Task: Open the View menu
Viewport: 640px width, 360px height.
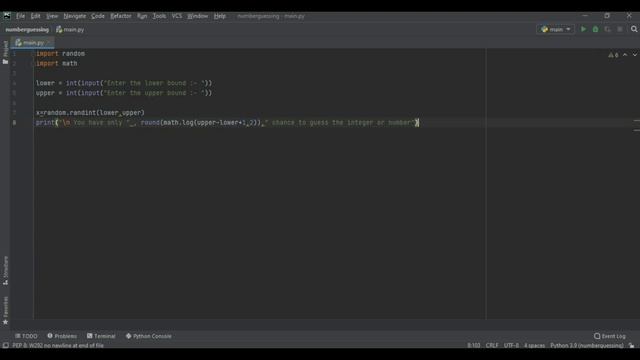Action: click(52, 16)
